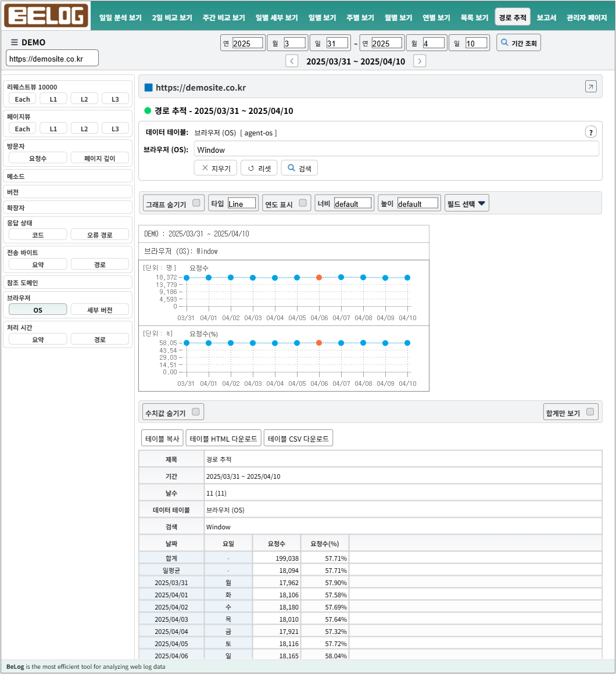Click the start month input field

[x=295, y=43]
